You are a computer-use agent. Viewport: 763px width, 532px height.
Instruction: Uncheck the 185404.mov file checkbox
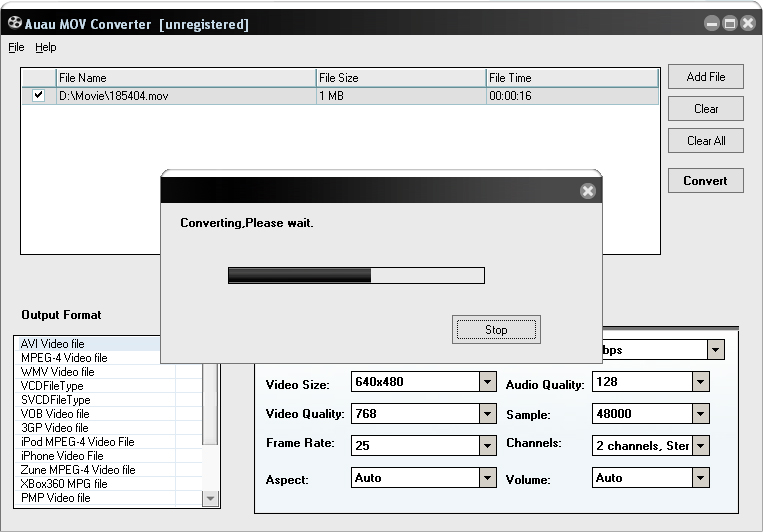tap(38, 95)
